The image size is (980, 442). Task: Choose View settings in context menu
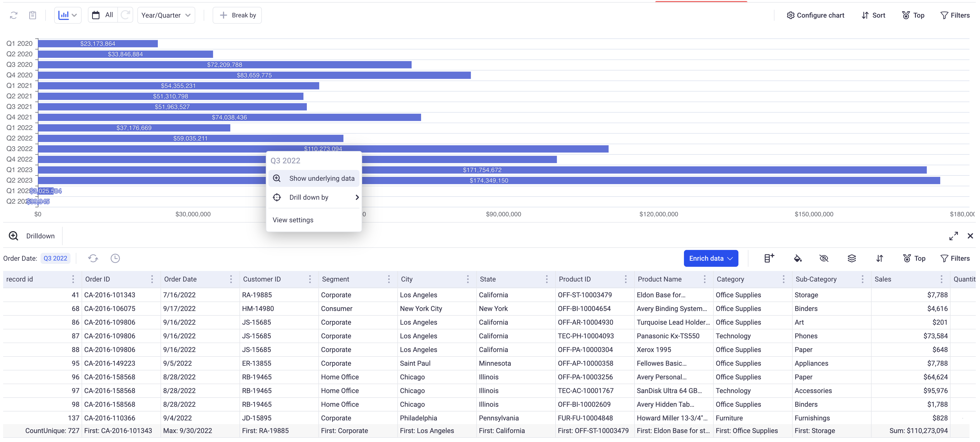pos(293,220)
